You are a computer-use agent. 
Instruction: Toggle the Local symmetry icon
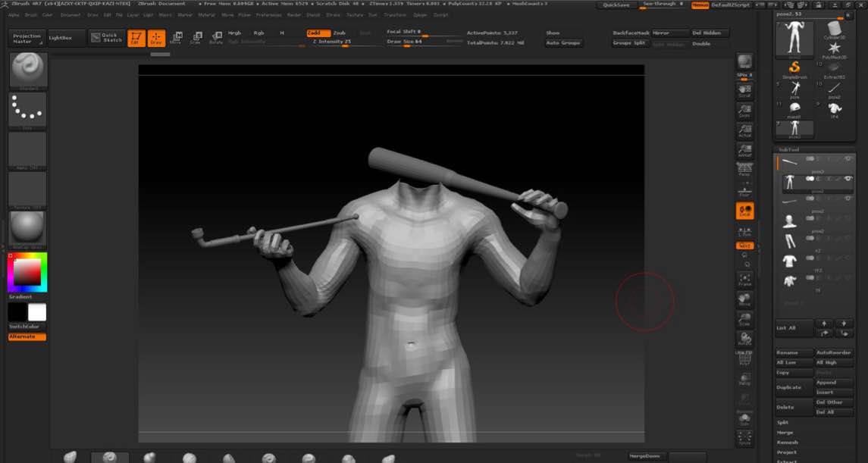point(744,210)
